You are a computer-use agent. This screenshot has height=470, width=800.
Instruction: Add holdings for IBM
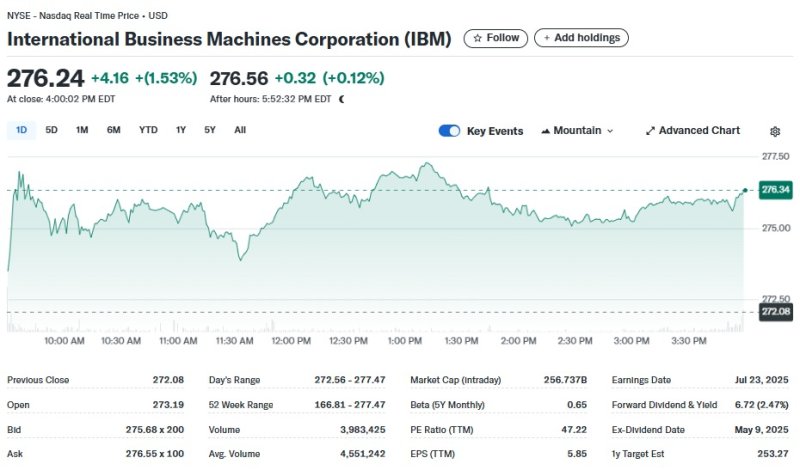click(581, 38)
